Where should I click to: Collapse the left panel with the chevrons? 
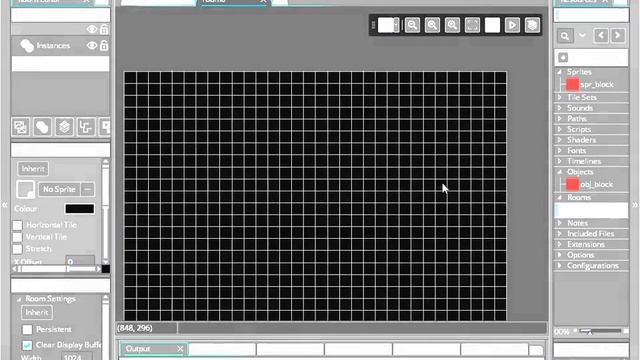coord(5,205)
